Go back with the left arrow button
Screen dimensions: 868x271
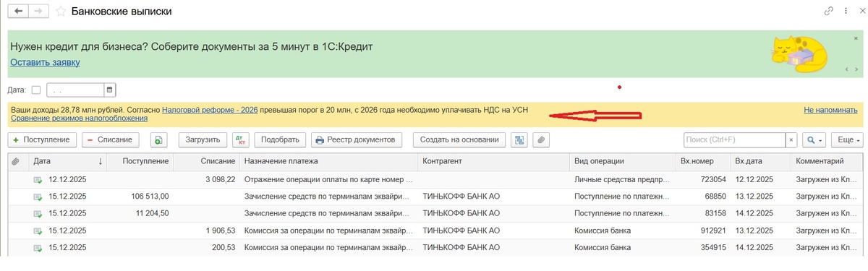click(x=18, y=12)
